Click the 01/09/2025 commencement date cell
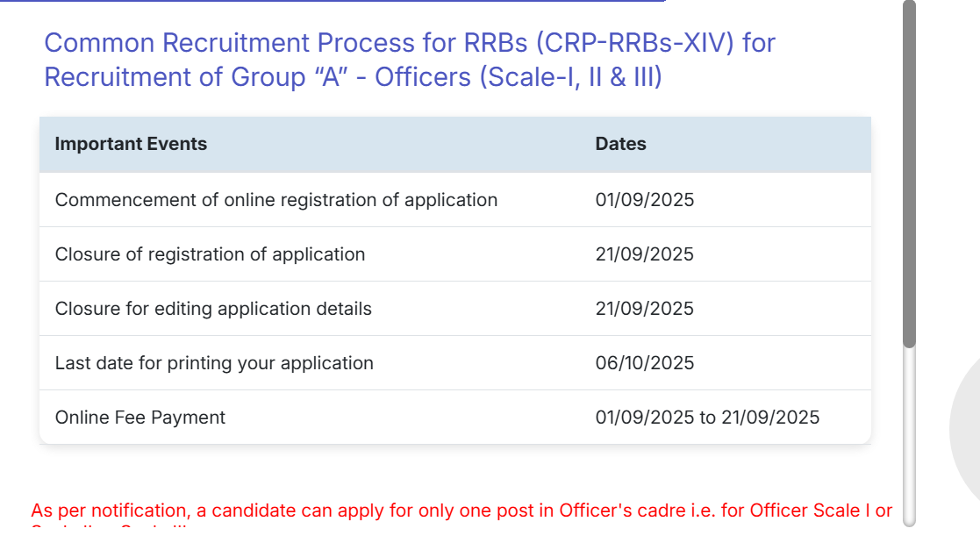The height and width of the screenshot is (557, 980). 644,200
